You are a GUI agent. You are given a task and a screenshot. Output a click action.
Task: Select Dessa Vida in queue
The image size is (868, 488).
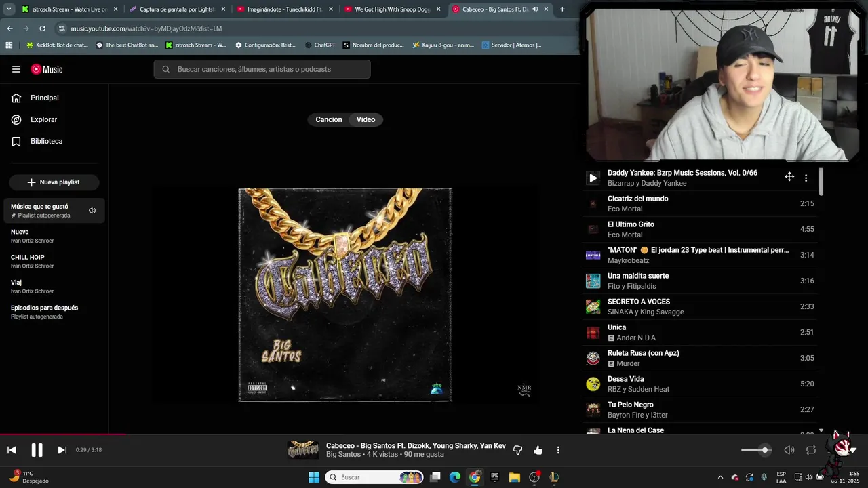pyautogui.click(x=701, y=384)
